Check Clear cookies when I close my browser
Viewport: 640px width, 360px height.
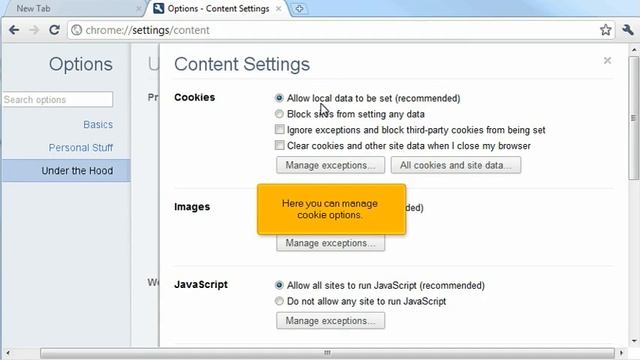279,145
